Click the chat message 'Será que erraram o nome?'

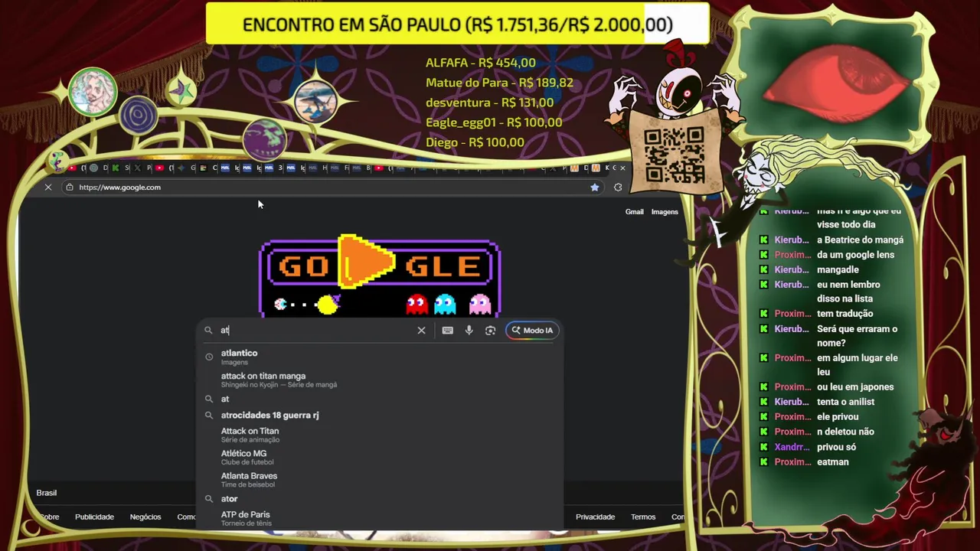point(857,336)
